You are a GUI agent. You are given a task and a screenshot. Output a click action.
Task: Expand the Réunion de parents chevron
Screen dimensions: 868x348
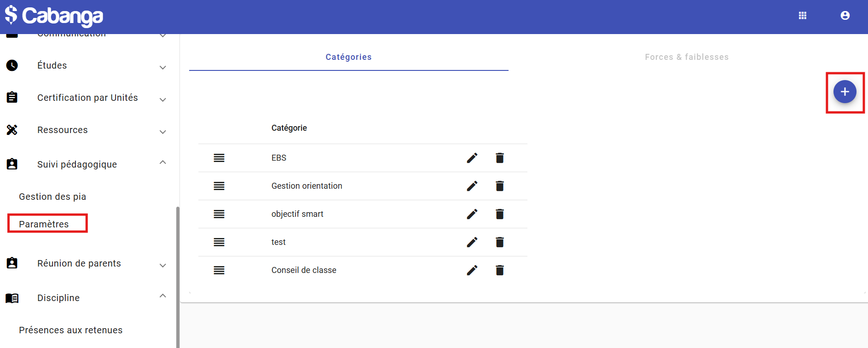coord(163,266)
